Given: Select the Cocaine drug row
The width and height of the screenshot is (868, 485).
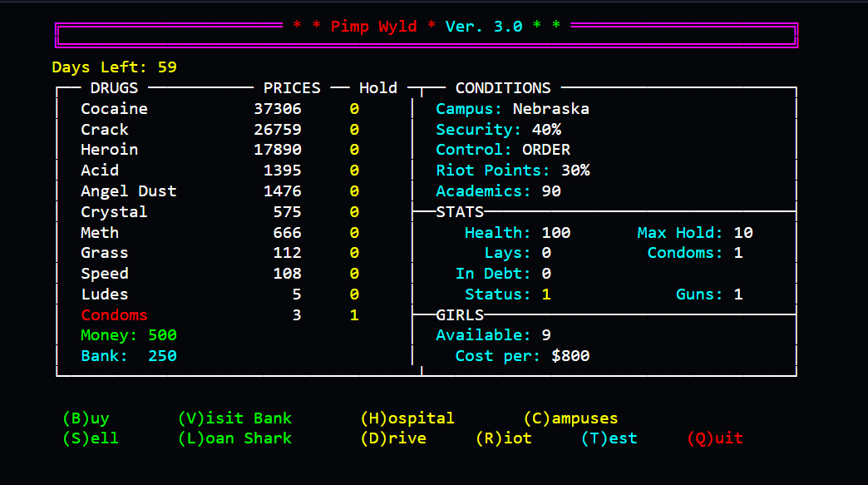Looking at the screenshot, I should click(219, 109).
